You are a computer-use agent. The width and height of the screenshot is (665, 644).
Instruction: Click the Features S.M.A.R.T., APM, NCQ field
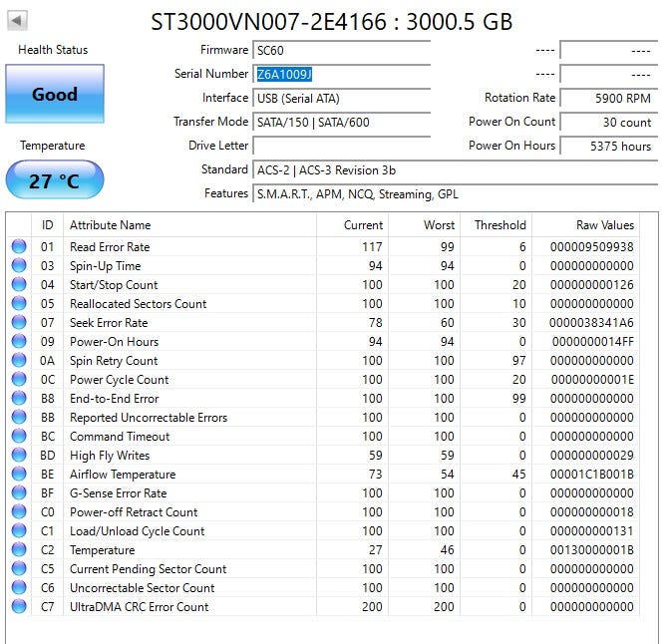[456, 193]
